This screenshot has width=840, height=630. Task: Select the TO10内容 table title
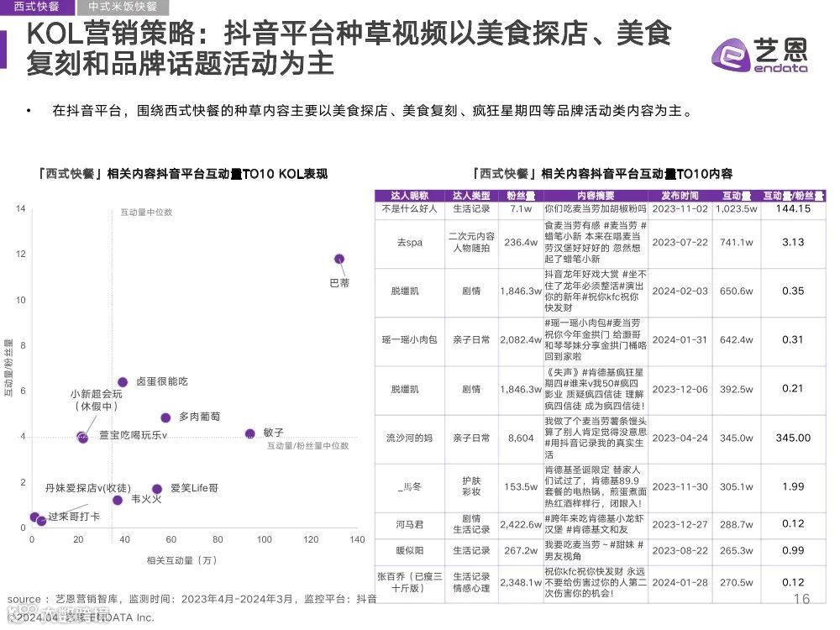(601, 174)
